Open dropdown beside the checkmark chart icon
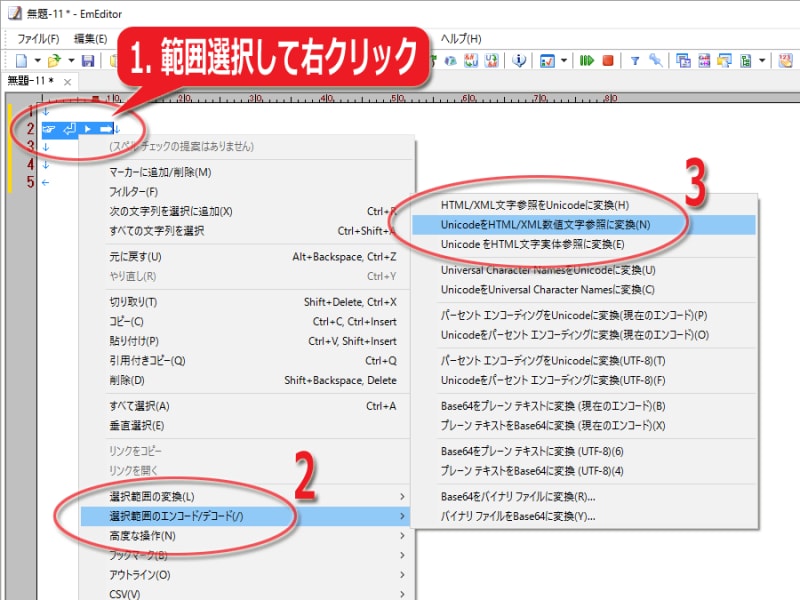Viewport: 800px width, 600px height. pyautogui.click(x=564, y=61)
